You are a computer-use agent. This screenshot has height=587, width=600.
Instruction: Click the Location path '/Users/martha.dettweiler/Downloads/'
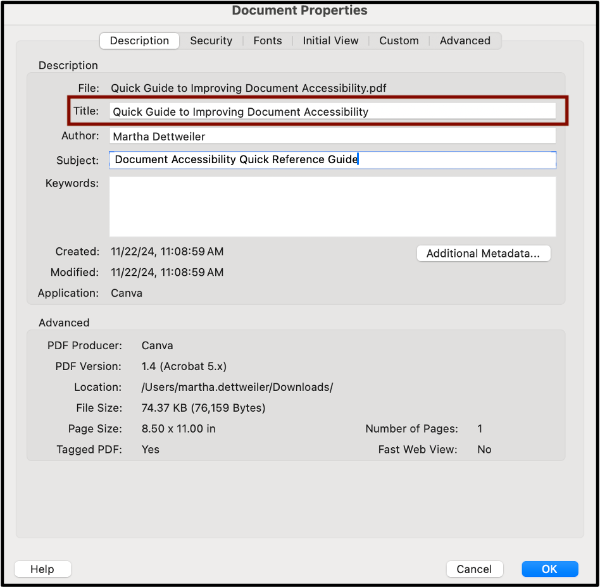(237, 387)
